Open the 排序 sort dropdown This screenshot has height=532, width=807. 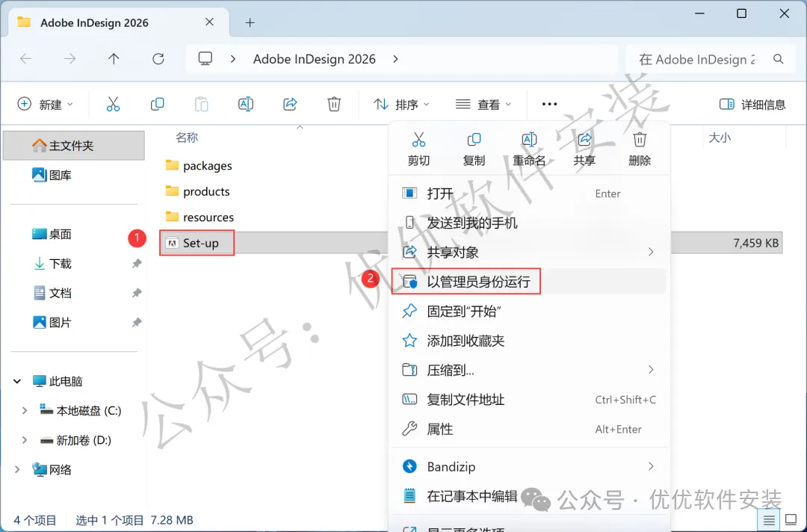tap(401, 105)
